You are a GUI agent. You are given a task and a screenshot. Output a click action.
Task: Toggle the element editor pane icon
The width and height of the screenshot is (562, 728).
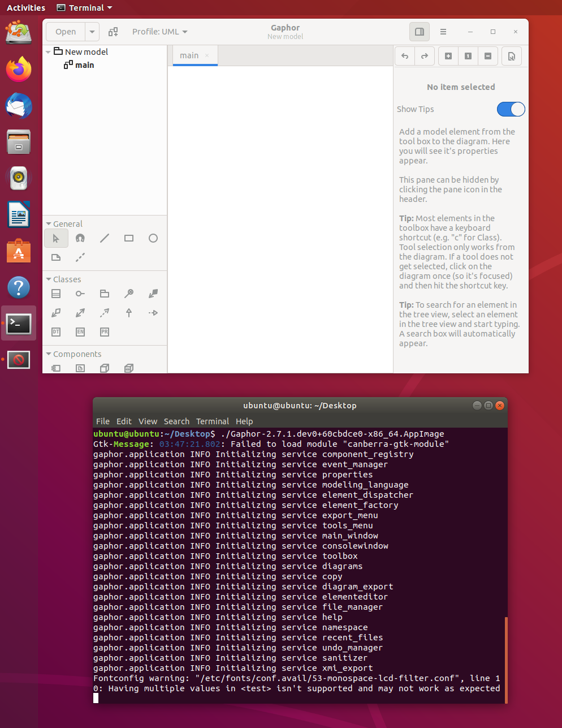click(x=419, y=32)
